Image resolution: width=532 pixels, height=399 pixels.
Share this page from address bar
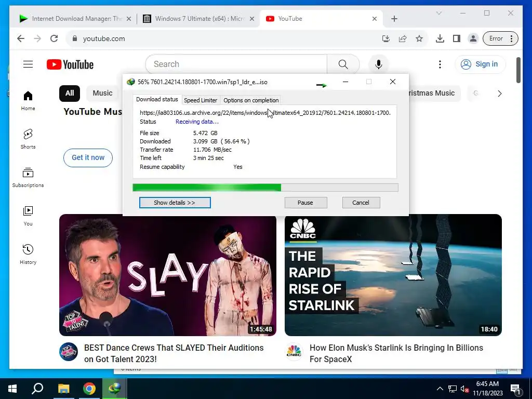click(403, 38)
